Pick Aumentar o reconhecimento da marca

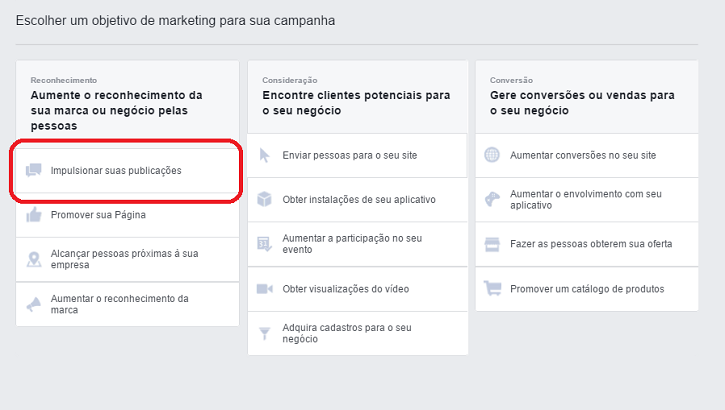coord(128,304)
